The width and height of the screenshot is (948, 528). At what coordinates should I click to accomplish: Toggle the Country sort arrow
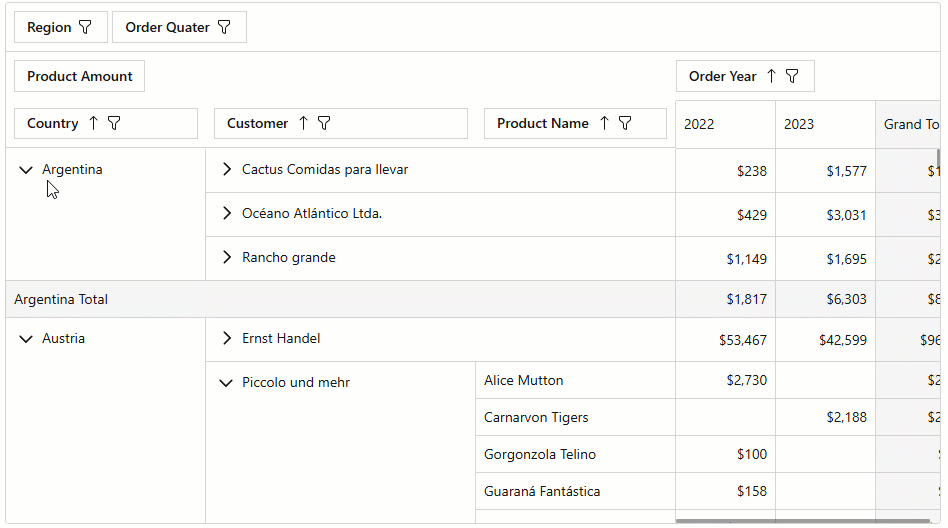[93, 123]
